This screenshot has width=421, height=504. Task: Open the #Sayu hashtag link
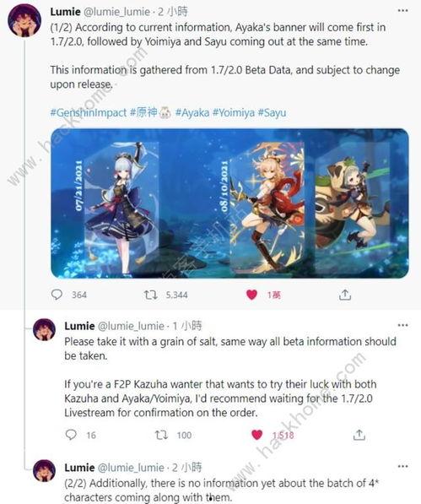(x=272, y=113)
